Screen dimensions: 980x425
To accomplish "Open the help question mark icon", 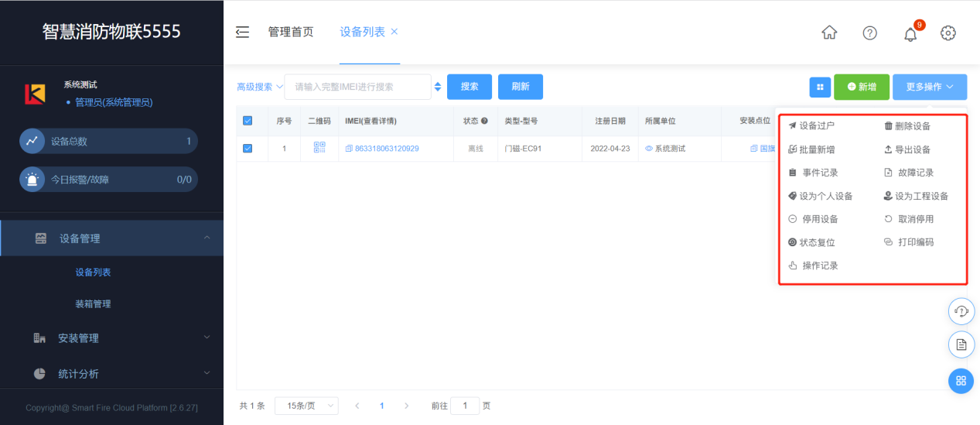I will click(870, 33).
